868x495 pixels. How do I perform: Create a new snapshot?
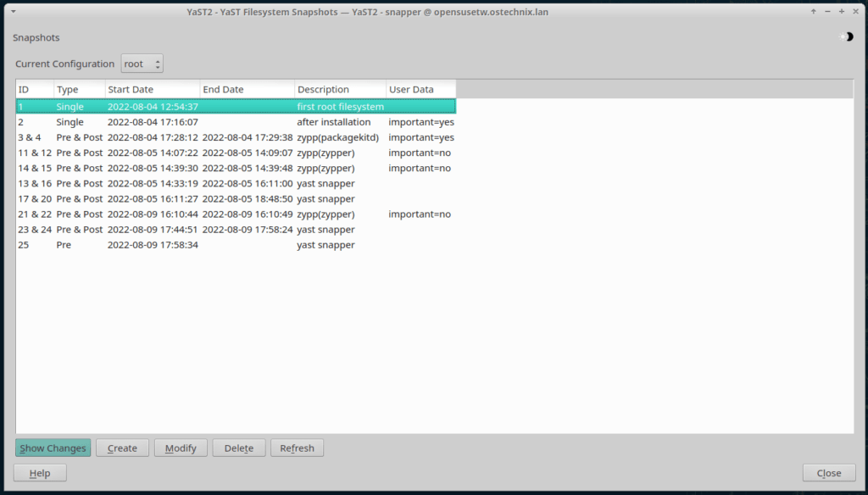122,448
